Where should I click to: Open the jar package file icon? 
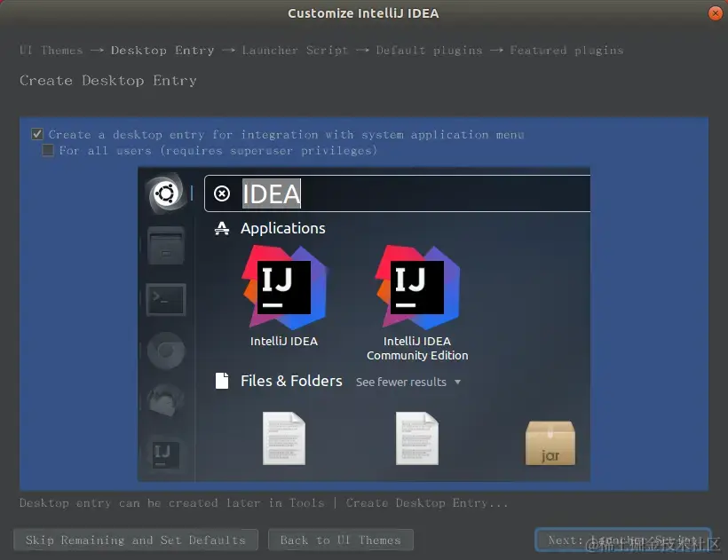[550, 443]
